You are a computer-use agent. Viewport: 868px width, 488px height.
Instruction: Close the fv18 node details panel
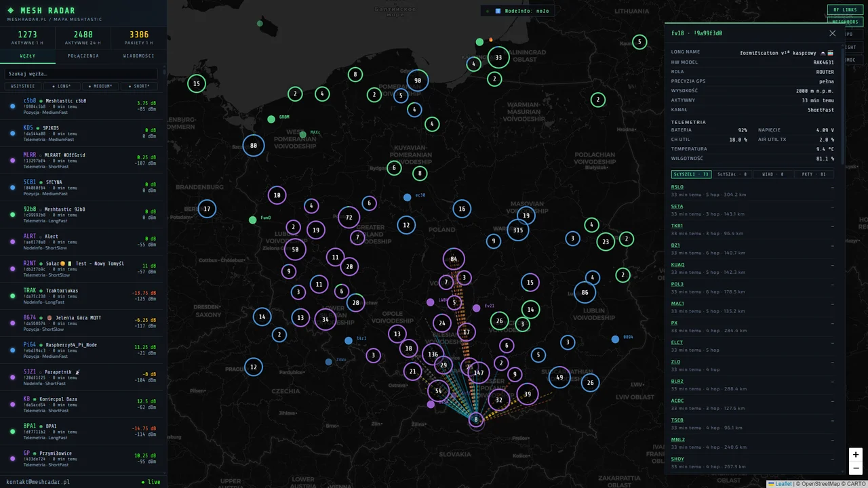833,33
